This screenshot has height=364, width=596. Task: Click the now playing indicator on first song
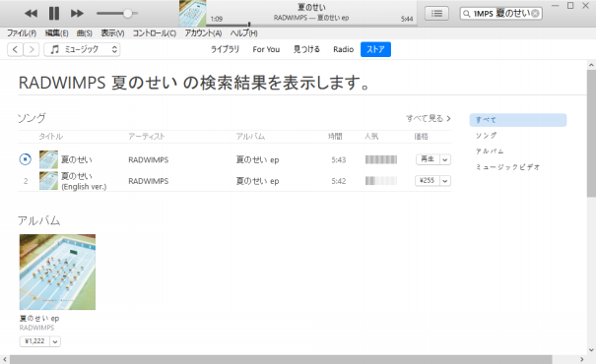click(26, 159)
